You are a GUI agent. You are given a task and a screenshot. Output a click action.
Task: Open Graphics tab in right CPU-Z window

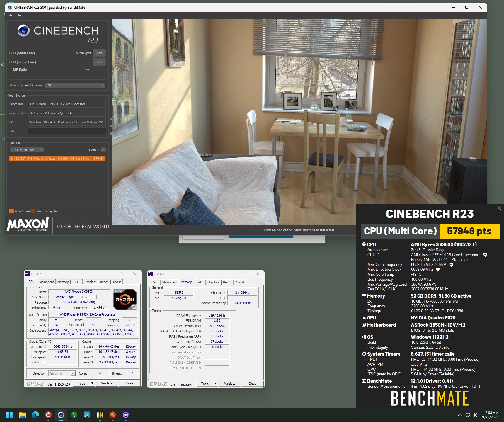214,282
